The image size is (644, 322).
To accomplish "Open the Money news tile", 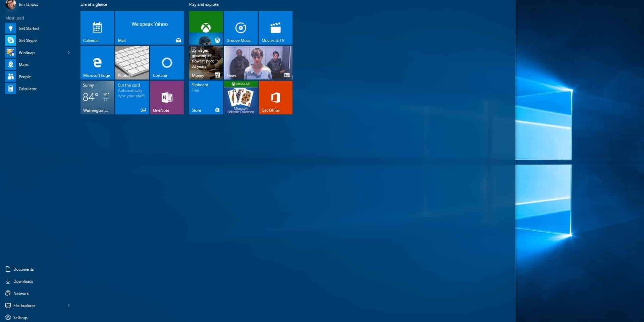I will 206,63.
